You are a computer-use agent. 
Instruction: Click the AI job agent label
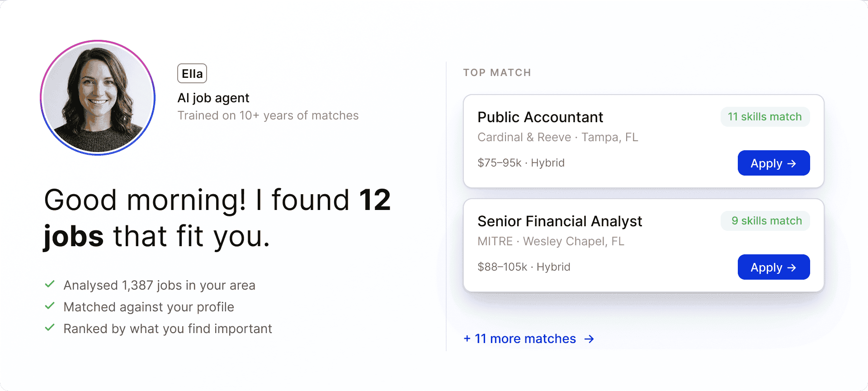(x=213, y=98)
